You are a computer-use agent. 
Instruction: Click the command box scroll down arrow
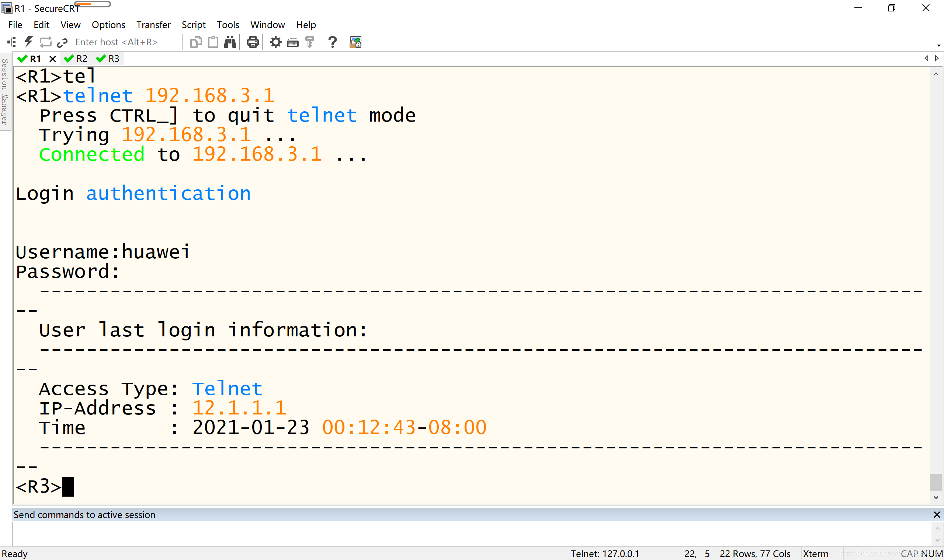(937, 540)
